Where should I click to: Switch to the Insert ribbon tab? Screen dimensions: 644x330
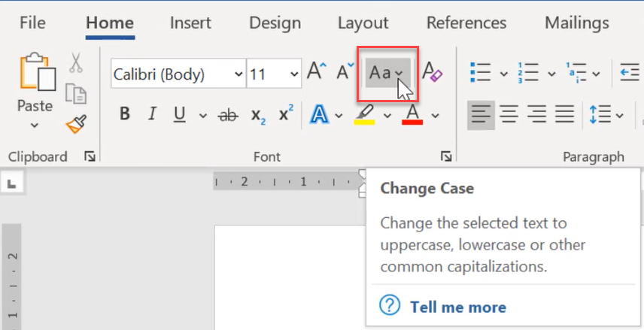190,23
